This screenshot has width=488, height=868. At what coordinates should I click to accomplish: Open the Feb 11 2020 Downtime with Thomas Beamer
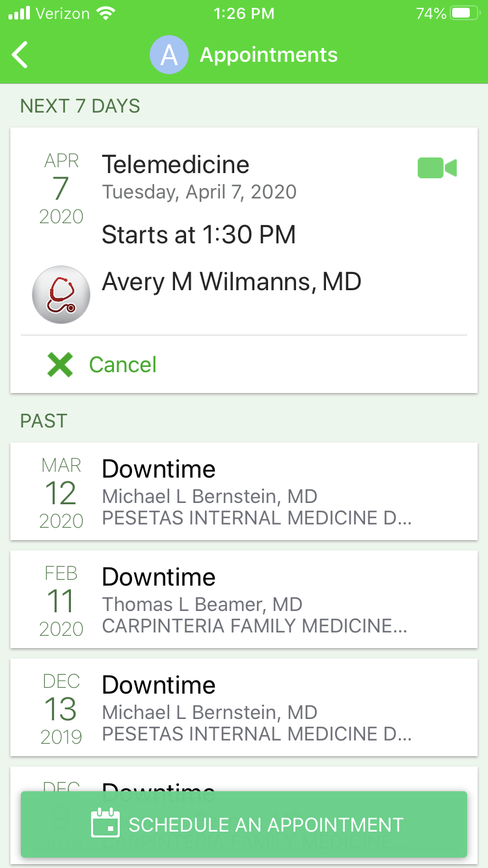pos(244,599)
